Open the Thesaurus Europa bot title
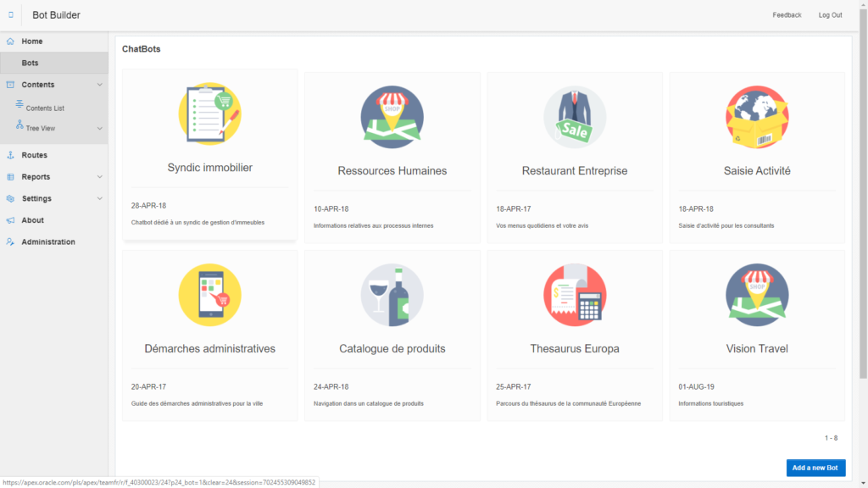Screen dimensions: 868x488 coord(575,348)
